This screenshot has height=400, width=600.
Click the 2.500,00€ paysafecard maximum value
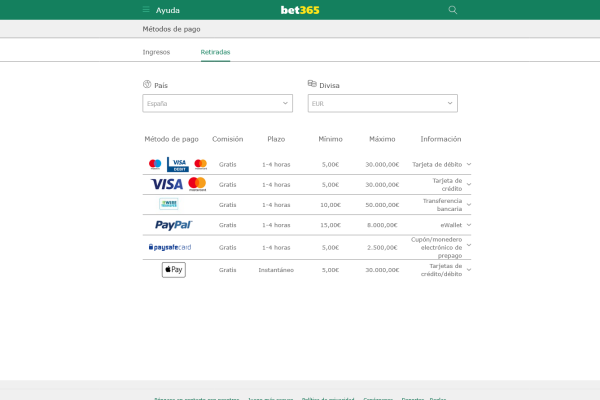382,248
